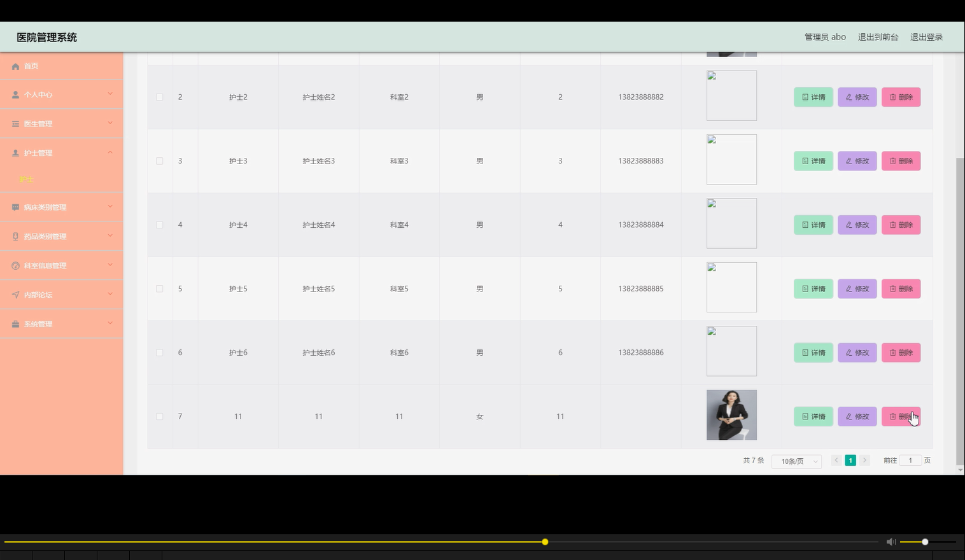965x560 pixels.
Task: Click the volume slider knob
Action: coord(925,542)
